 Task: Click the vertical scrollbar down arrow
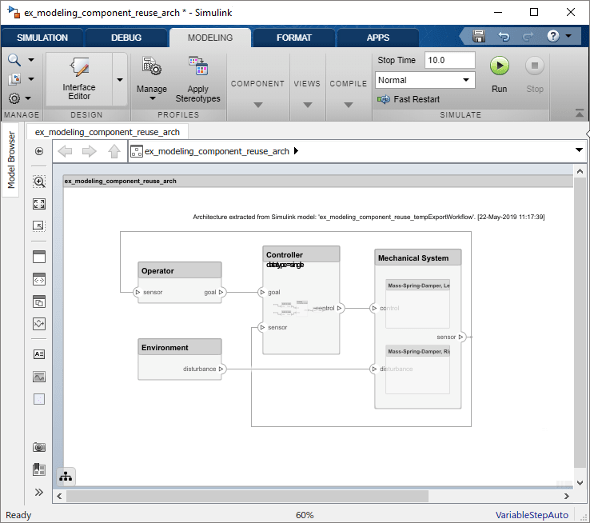(x=579, y=483)
